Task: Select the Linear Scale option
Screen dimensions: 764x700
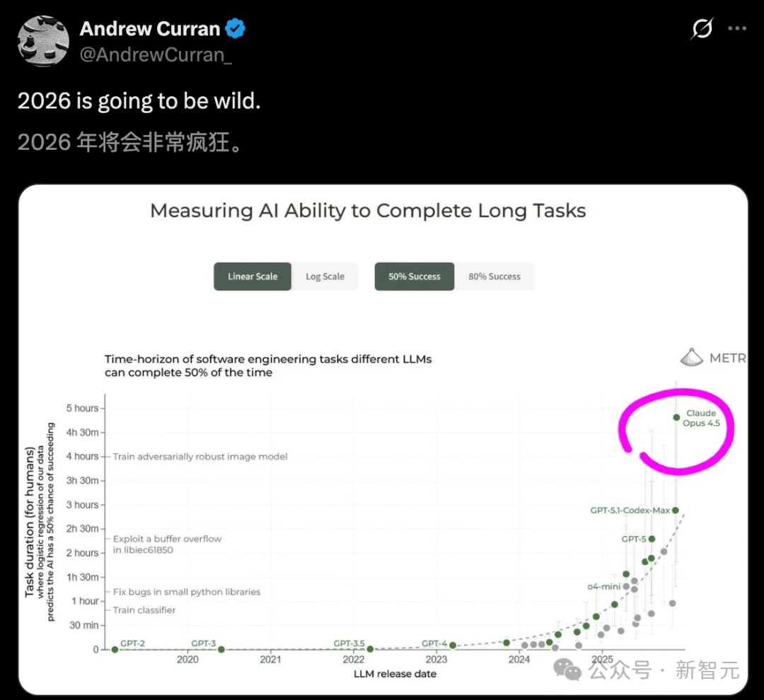Action: [253, 276]
